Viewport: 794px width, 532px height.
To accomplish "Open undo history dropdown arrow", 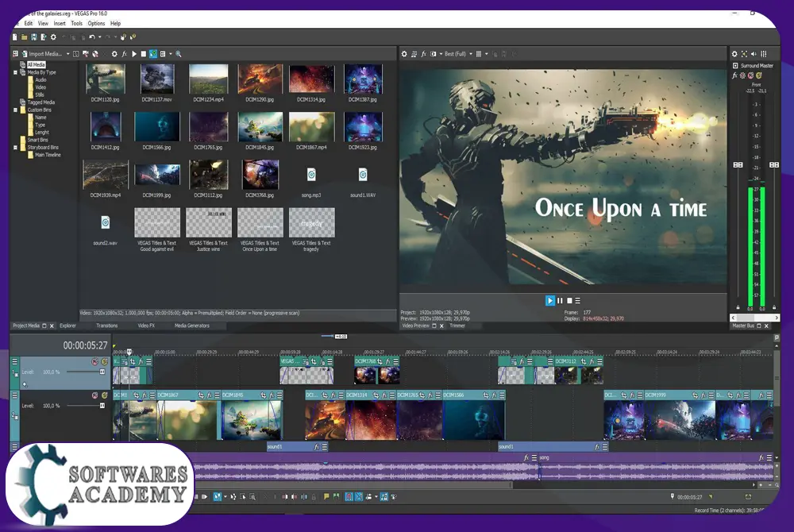I will [99, 37].
